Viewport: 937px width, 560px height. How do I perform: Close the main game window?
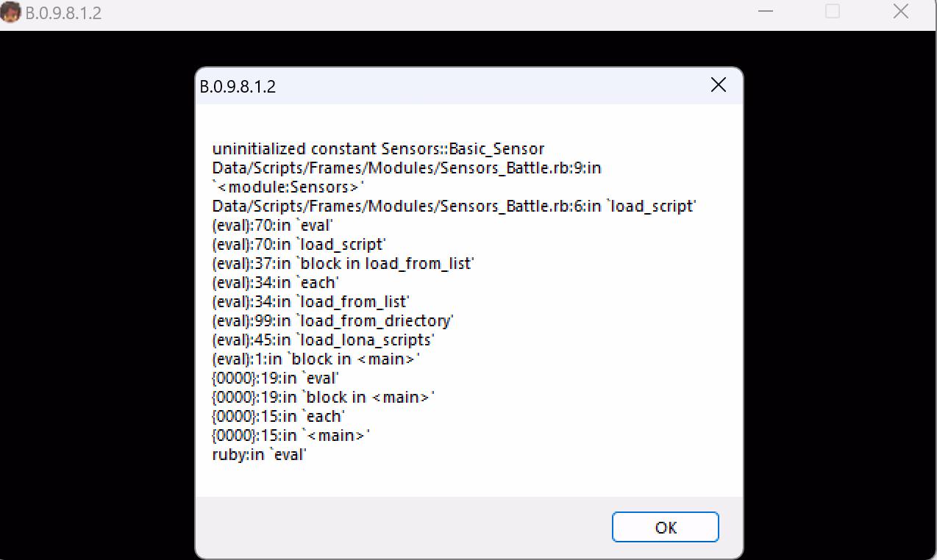tap(900, 12)
